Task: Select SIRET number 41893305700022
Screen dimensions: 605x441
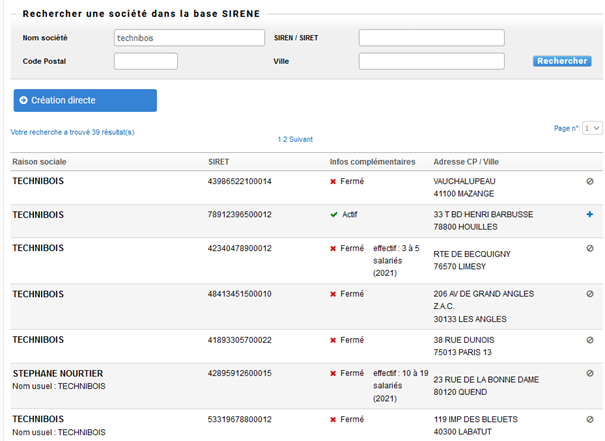Action: [x=240, y=340]
